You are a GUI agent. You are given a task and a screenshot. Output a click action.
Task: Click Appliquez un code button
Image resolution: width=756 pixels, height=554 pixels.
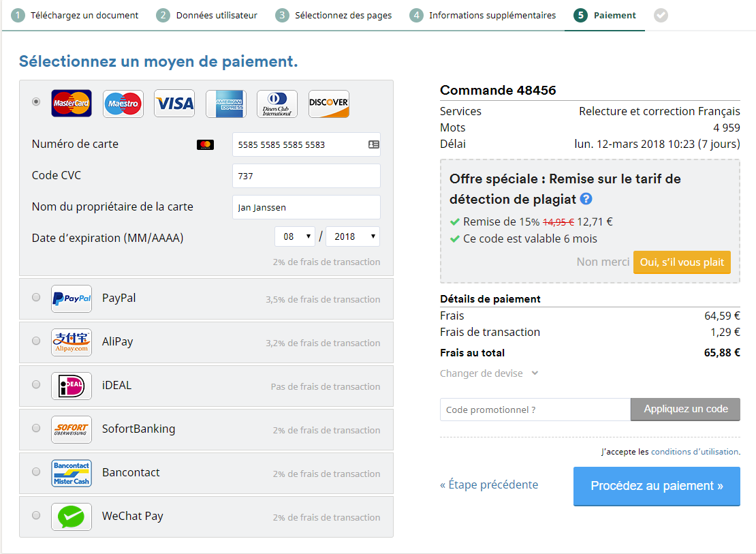pos(686,410)
